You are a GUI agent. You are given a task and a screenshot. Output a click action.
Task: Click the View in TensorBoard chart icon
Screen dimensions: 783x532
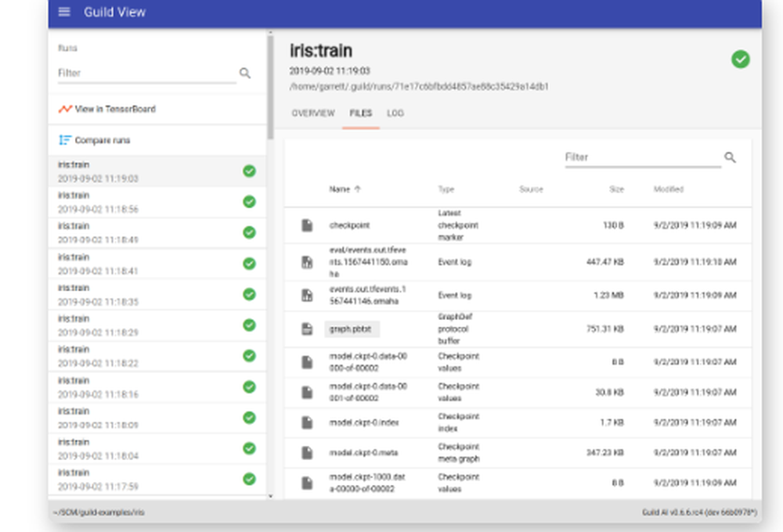(65, 109)
